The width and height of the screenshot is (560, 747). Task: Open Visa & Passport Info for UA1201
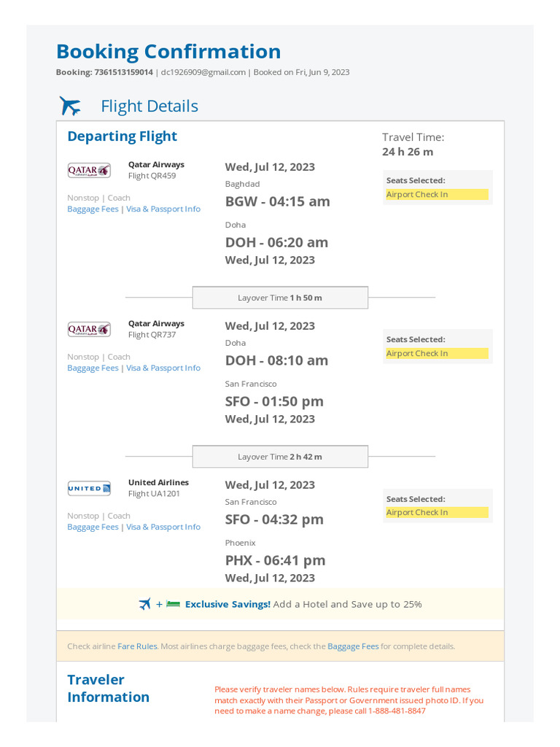(x=163, y=527)
